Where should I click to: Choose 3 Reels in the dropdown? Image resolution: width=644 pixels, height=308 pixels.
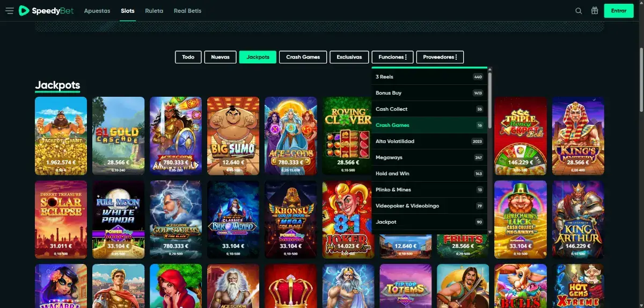click(x=429, y=77)
